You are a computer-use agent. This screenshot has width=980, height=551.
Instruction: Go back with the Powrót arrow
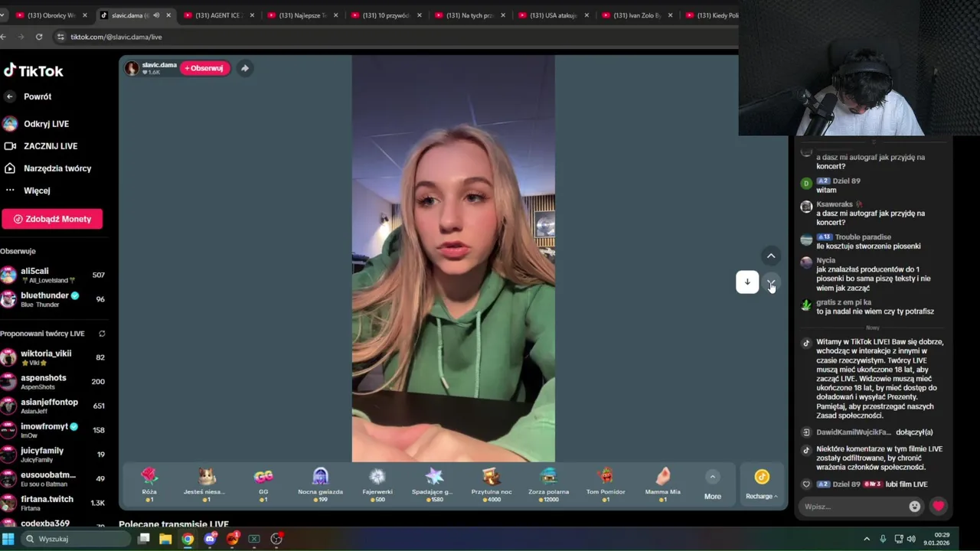[9, 96]
